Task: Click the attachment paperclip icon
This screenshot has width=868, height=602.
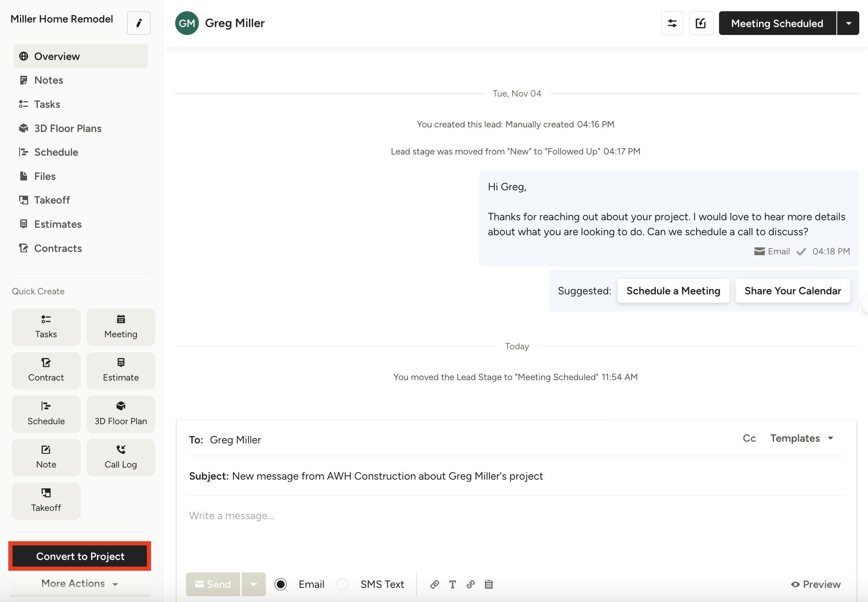Action: pos(434,584)
